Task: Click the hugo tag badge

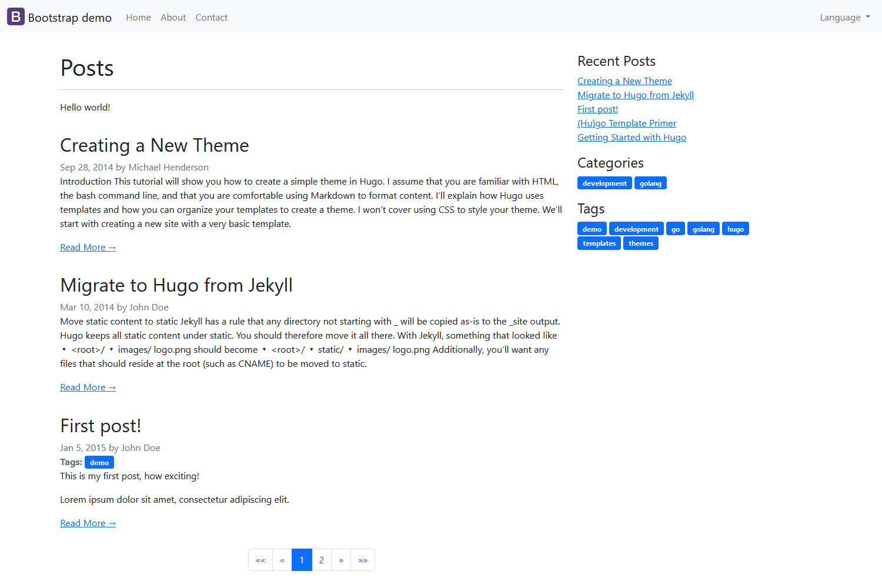Action: [735, 229]
